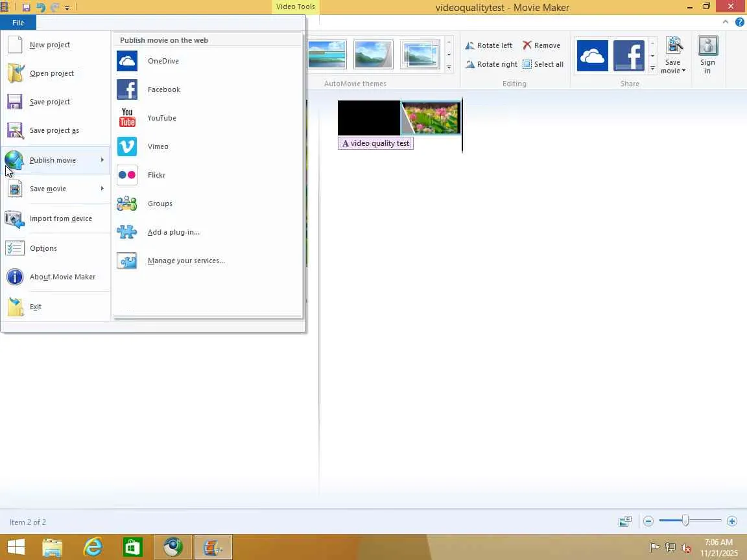This screenshot has width=747, height=560.
Task: Show next row in AutoMovie themes gallery
Action: tap(449, 54)
